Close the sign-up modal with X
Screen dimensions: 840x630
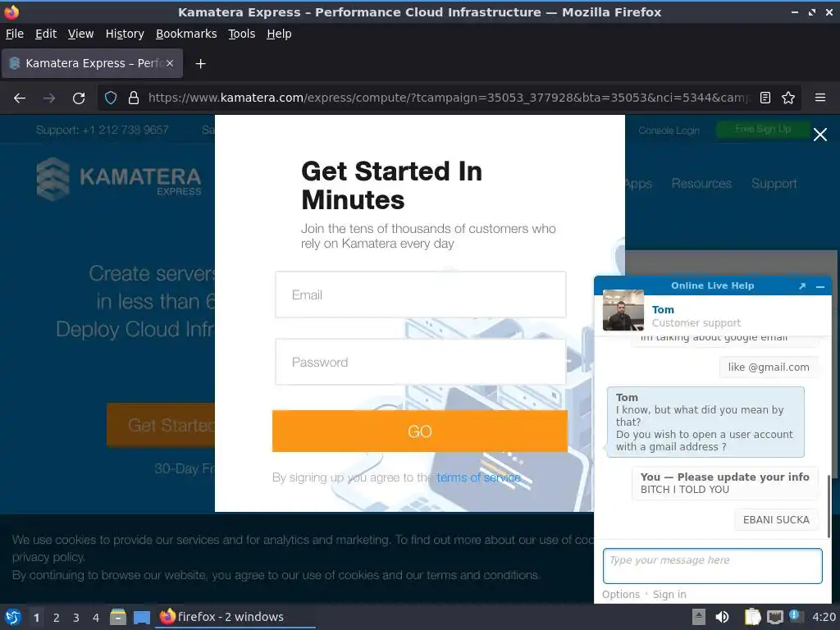[x=820, y=135]
